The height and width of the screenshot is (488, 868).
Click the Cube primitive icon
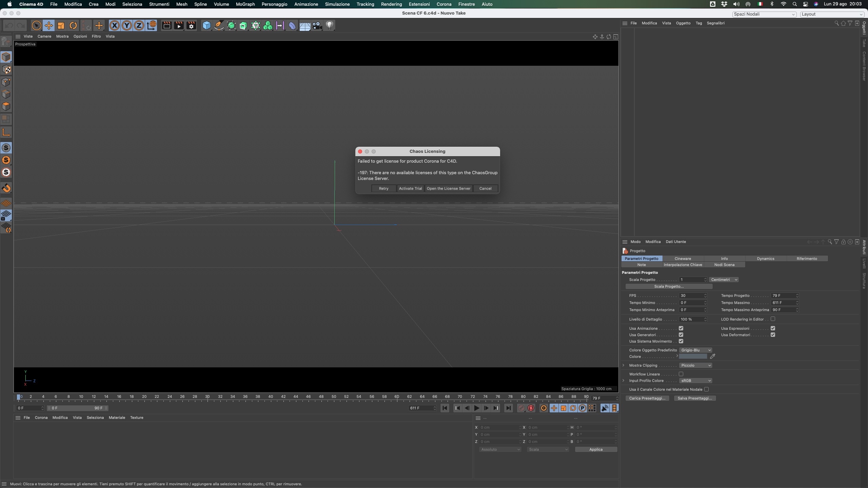206,25
